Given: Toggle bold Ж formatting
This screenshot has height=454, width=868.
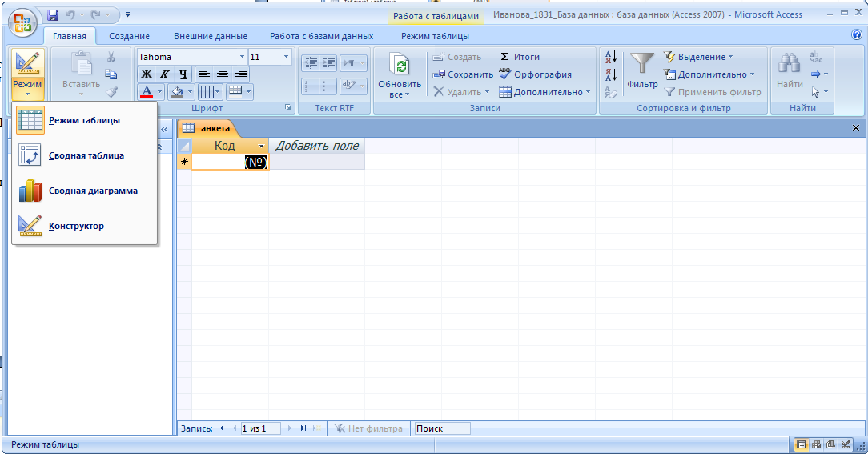Looking at the screenshot, I should pos(147,74).
